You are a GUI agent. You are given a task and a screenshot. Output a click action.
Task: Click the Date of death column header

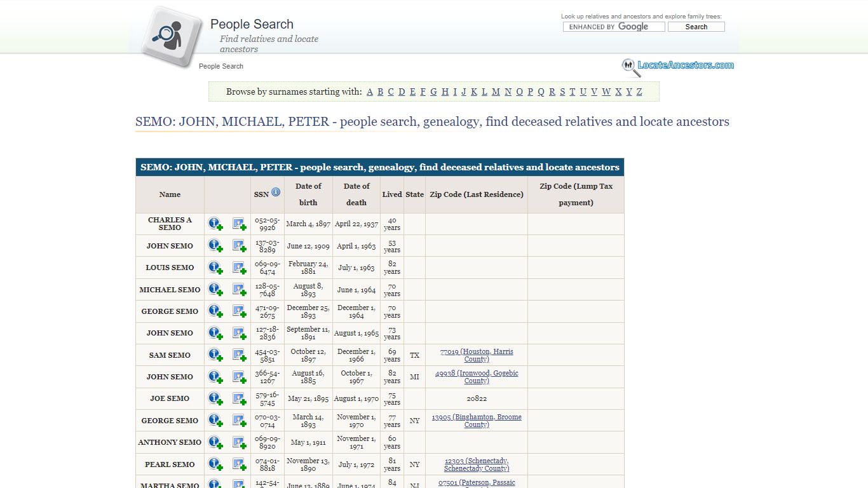coord(356,194)
